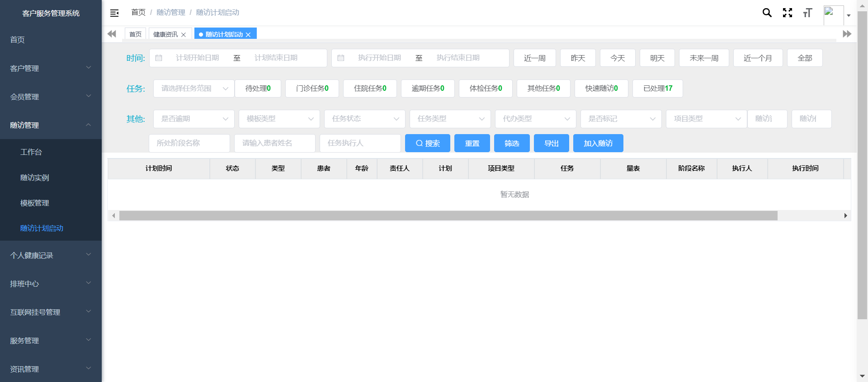Click the table's horizontal scrollbar thumb
Screen dimensions: 868x382
click(x=448, y=216)
